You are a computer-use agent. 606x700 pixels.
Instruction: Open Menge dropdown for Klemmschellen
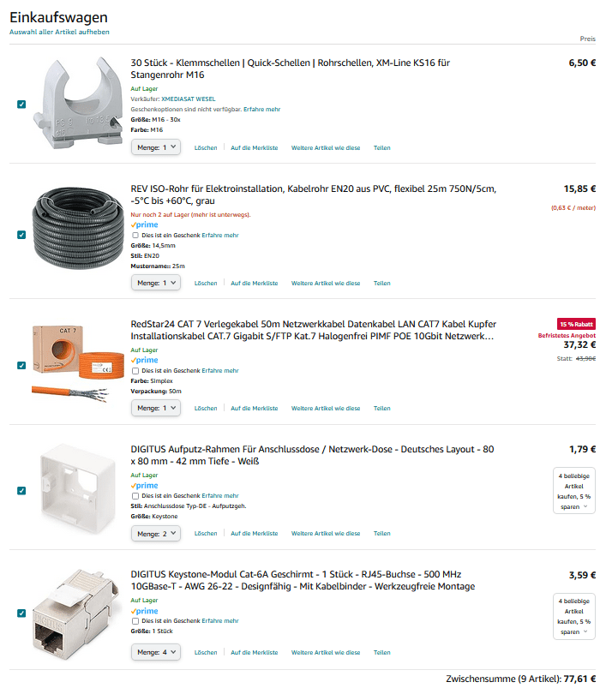coord(156,147)
